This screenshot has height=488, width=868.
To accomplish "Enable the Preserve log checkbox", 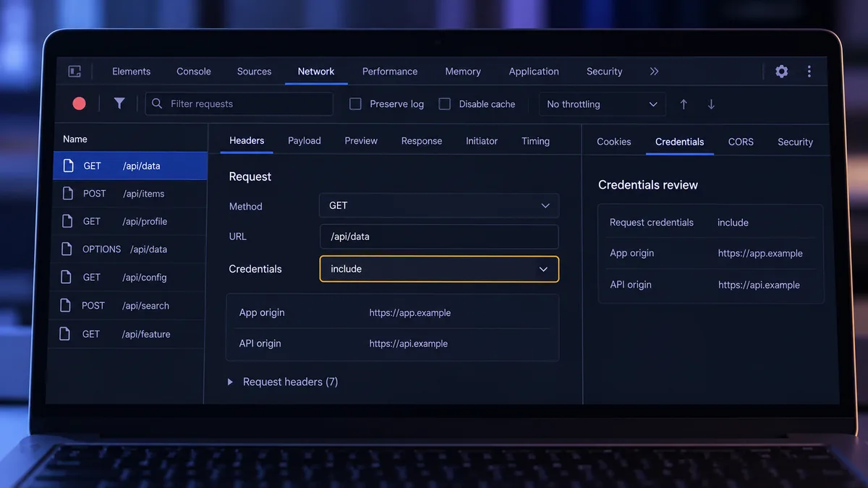I will click(x=355, y=104).
